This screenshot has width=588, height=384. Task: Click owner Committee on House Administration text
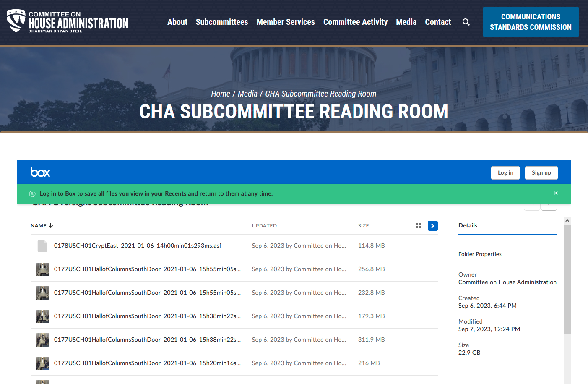(507, 282)
